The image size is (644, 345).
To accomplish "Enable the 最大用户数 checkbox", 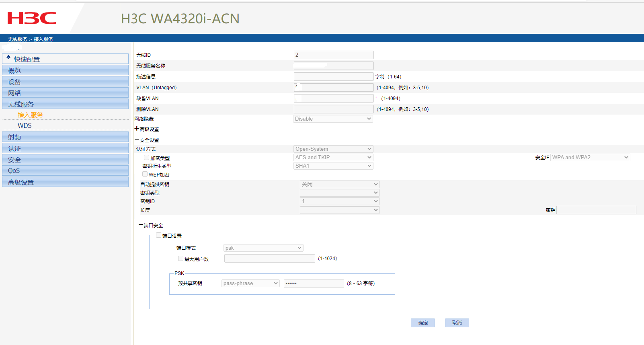I will (181, 259).
